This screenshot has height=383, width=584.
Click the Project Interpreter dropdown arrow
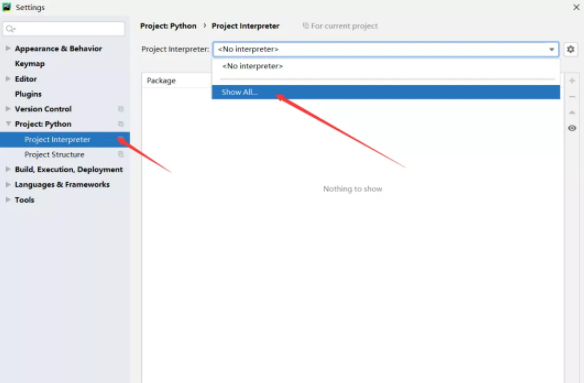coord(552,49)
